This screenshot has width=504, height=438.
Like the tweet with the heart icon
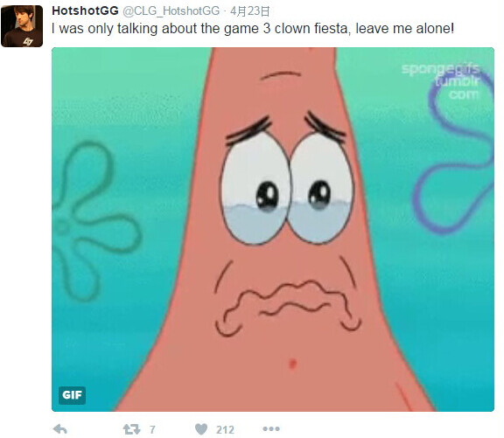[201, 429]
